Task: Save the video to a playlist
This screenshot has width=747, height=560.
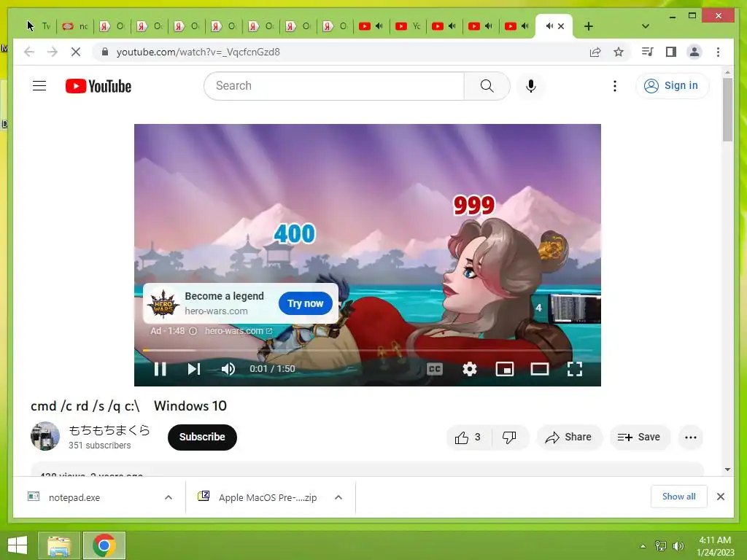Action: 639,437
